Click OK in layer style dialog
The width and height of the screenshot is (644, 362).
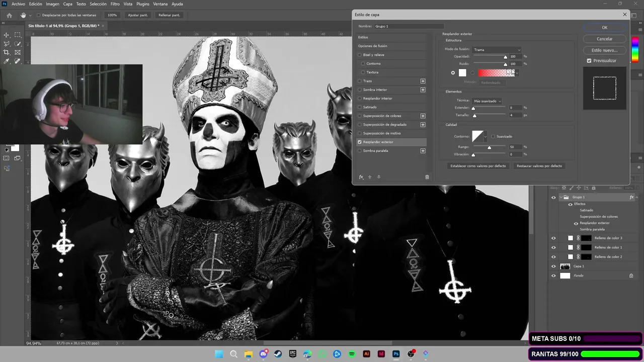[604, 27]
